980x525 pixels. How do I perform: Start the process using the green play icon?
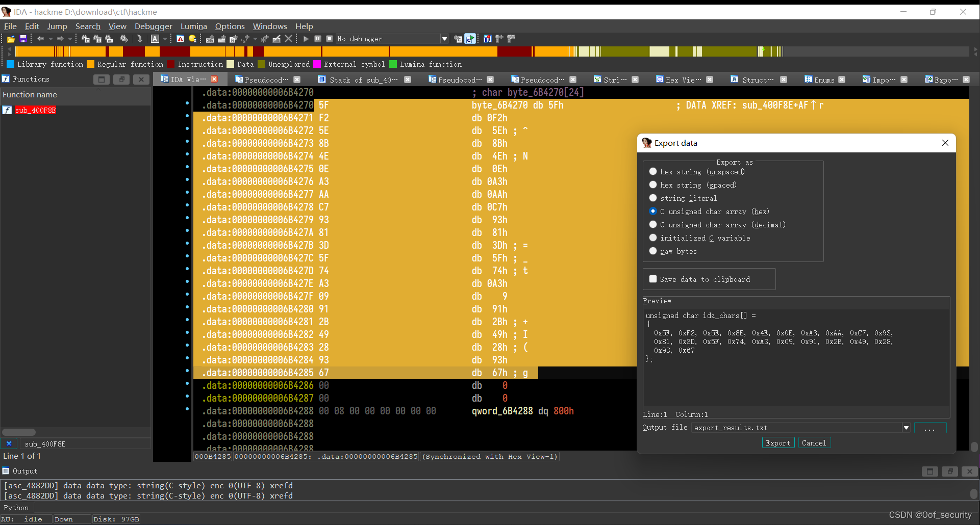point(306,39)
